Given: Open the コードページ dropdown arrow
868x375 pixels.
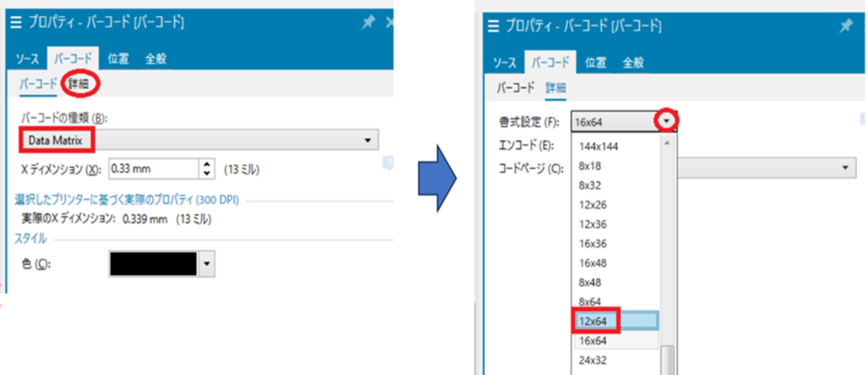Looking at the screenshot, I should coord(846,168).
